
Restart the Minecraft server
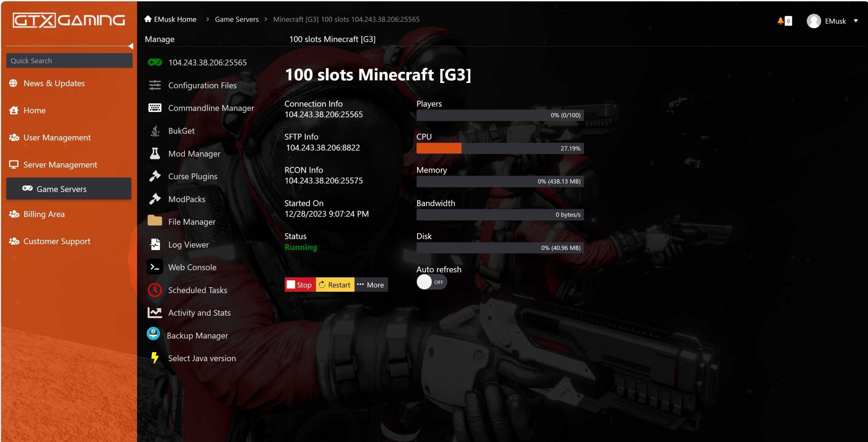[x=334, y=285]
